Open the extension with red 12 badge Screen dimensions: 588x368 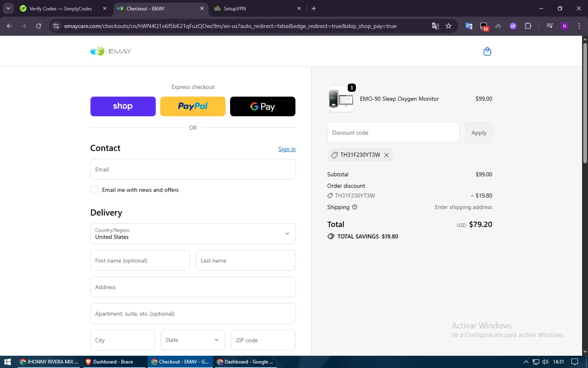(x=484, y=26)
